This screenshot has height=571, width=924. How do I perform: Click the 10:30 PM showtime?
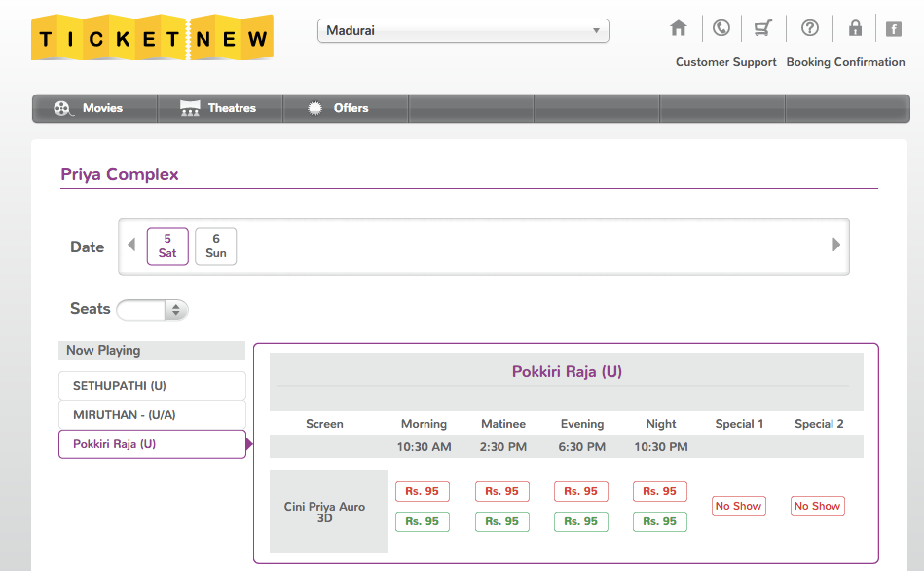coord(661,447)
